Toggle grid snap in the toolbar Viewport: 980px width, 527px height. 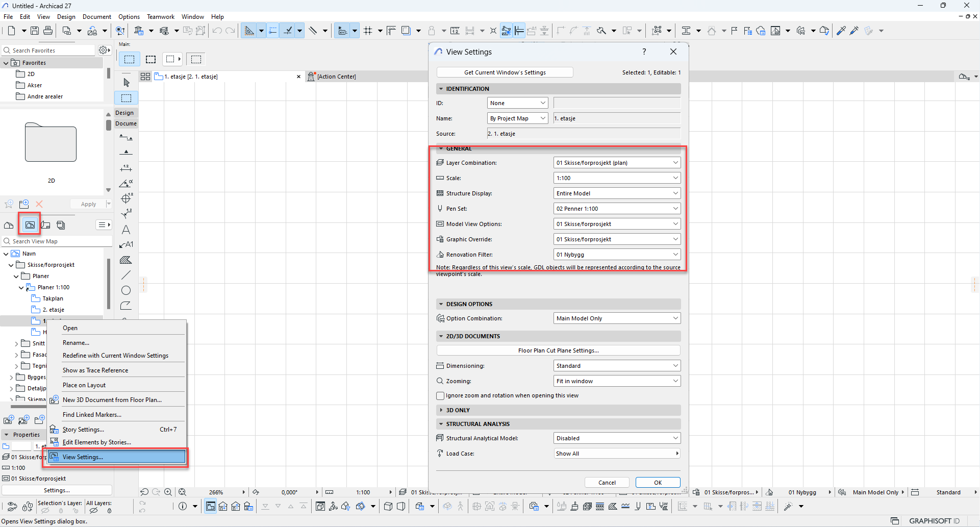coord(368,31)
